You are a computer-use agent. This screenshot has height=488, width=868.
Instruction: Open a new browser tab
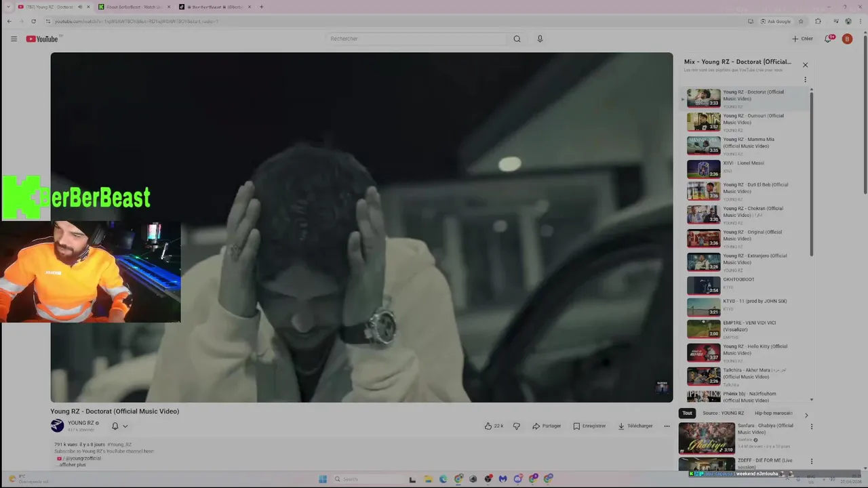point(261,7)
